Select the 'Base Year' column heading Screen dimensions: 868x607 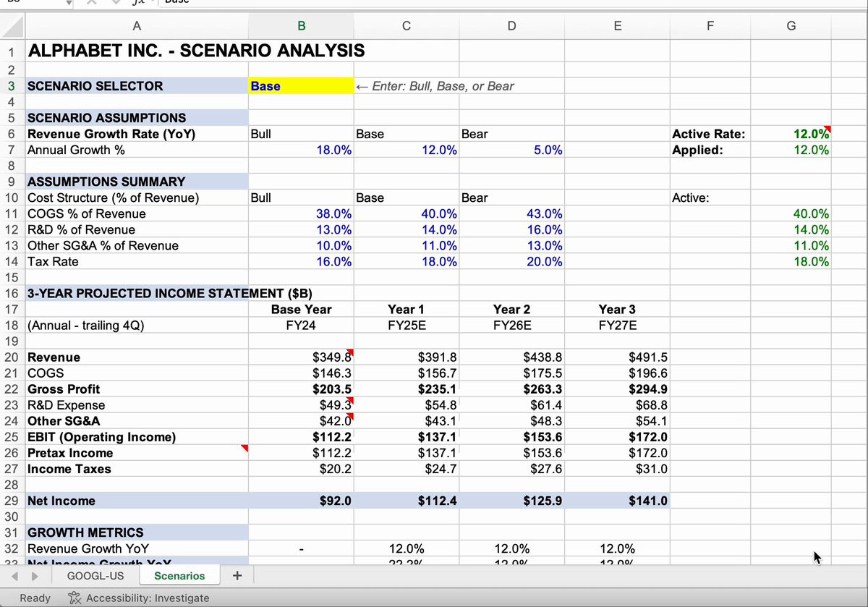pos(301,309)
